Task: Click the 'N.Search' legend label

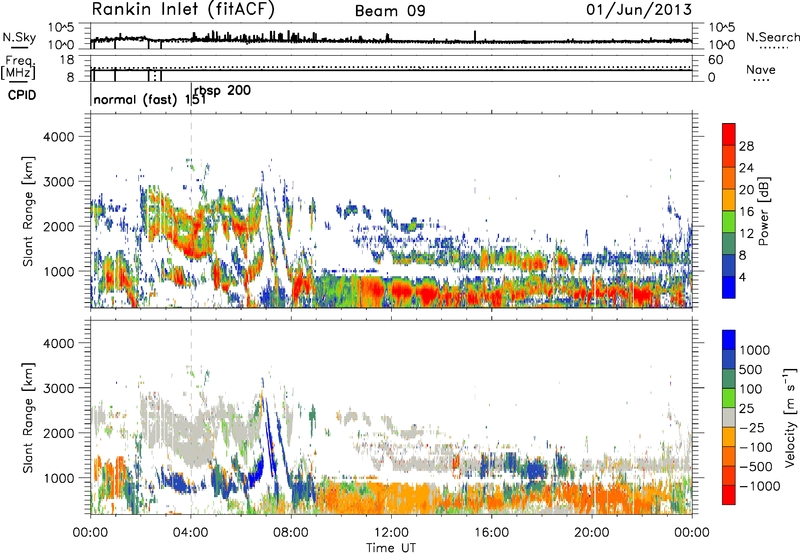Action: (772, 37)
